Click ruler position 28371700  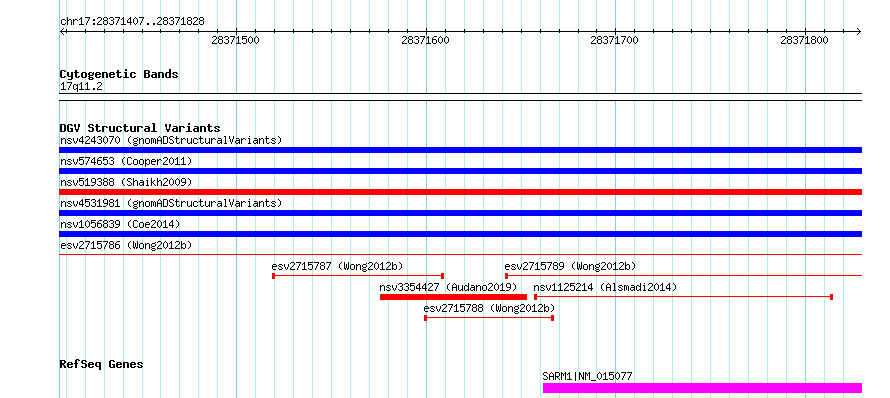[x=615, y=40]
